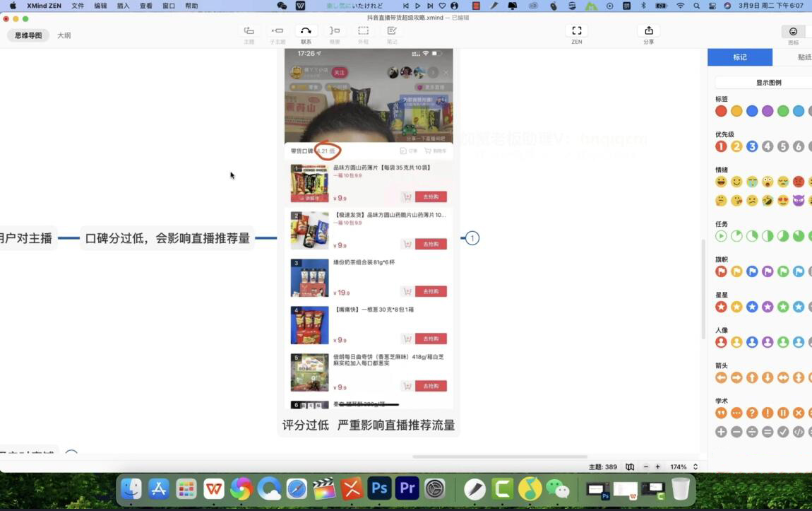Switch view to 思维导图 mode
This screenshot has height=511, width=812.
(x=28, y=35)
